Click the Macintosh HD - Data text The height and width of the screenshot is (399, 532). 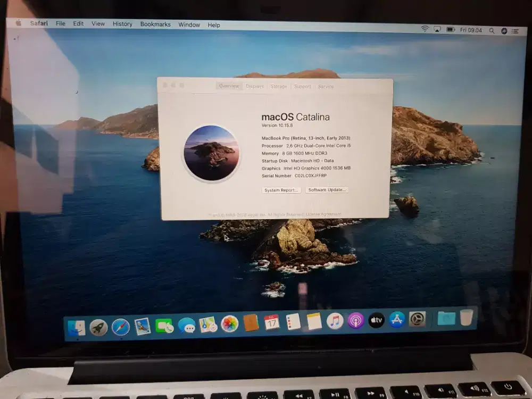click(x=312, y=161)
